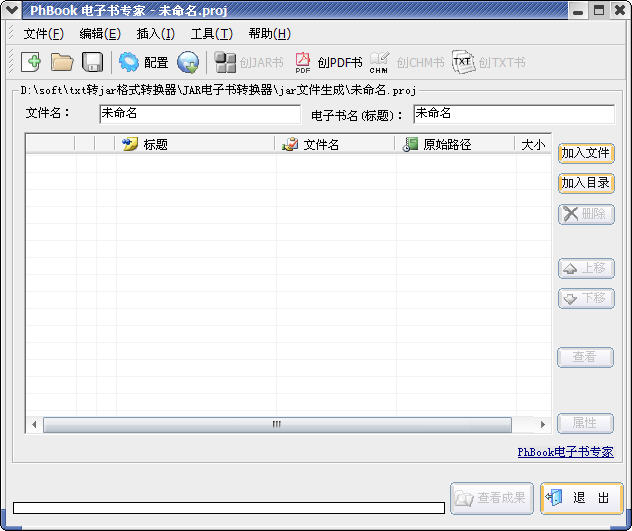Click the 创CHM书 toolbar icon
Screen dimensions: 632x531
pos(406,62)
